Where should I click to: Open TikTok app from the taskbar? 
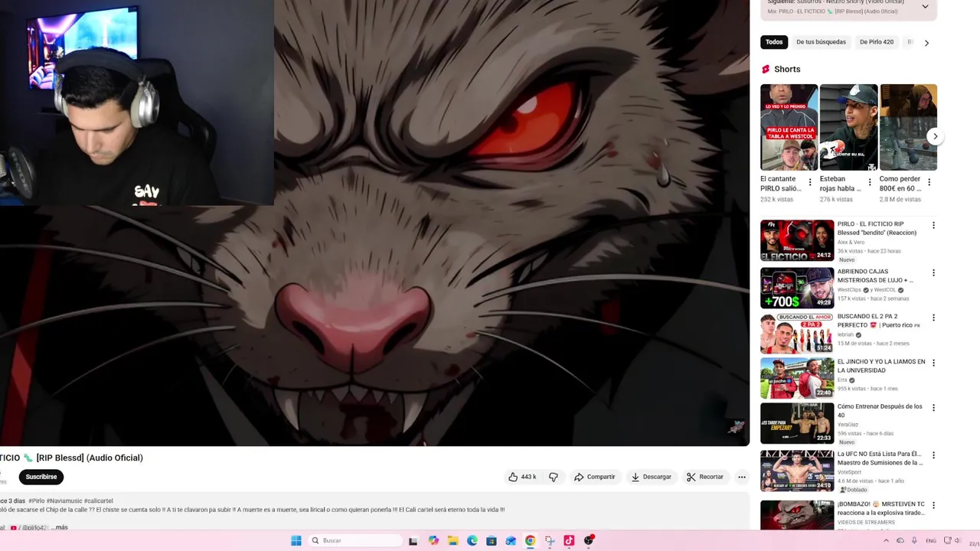pyautogui.click(x=569, y=540)
